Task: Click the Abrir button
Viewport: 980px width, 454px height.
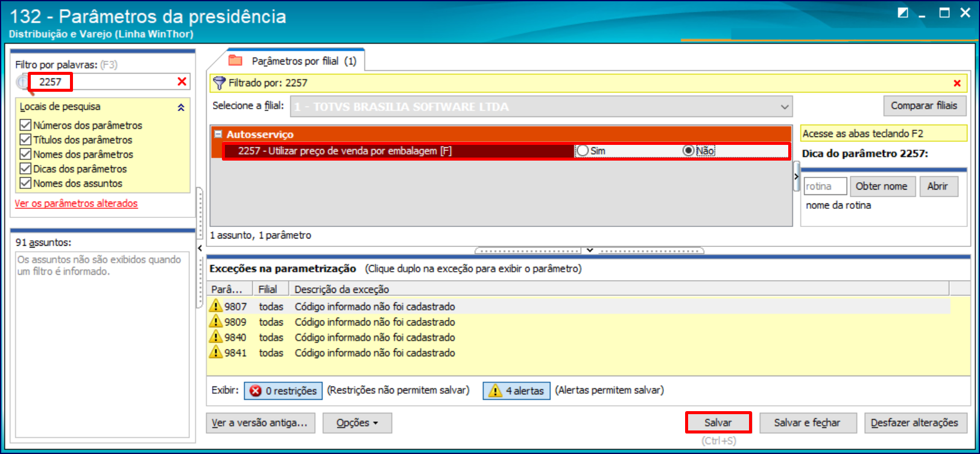Action: tap(937, 187)
